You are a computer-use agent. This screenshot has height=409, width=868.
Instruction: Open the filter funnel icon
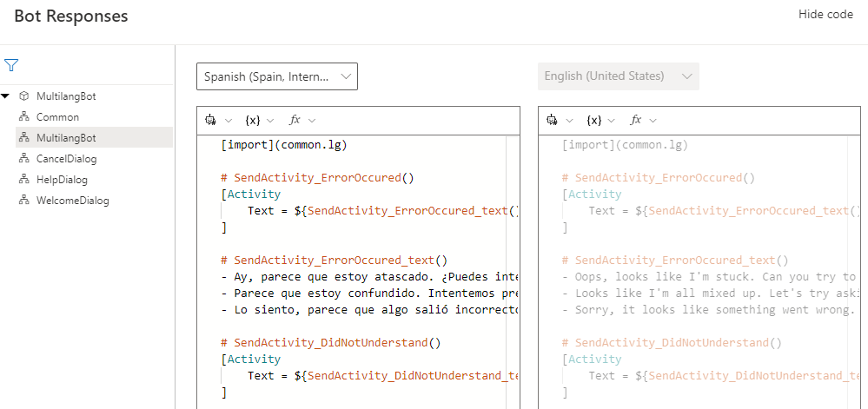tap(10, 65)
